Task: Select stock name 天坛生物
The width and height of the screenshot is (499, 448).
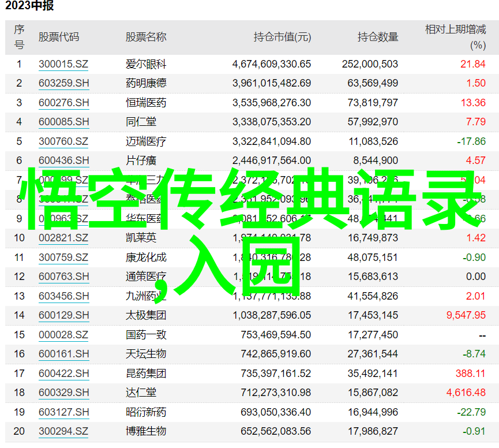Action: (146, 354)
